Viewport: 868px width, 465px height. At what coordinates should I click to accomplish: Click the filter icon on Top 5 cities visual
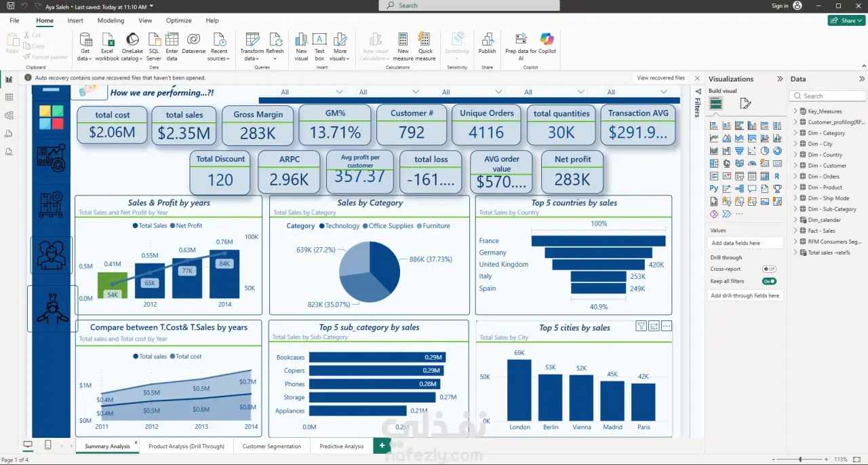coord(641,326)
